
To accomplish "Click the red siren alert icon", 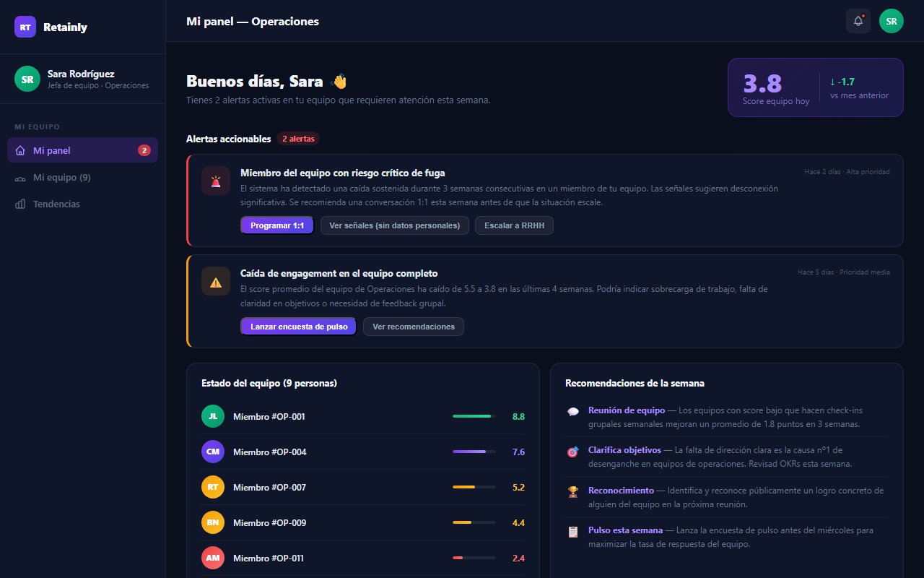I will tap(216, 181).
